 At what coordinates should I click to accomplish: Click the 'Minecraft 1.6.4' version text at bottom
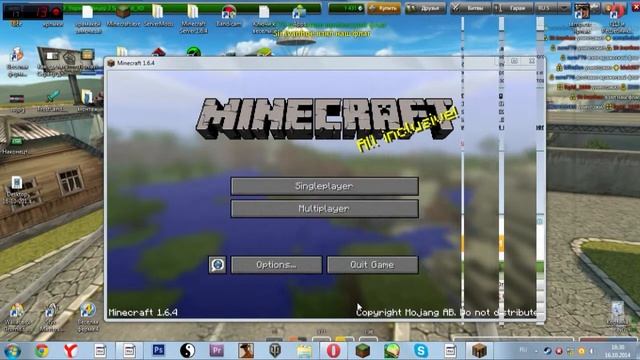[143, 313]
